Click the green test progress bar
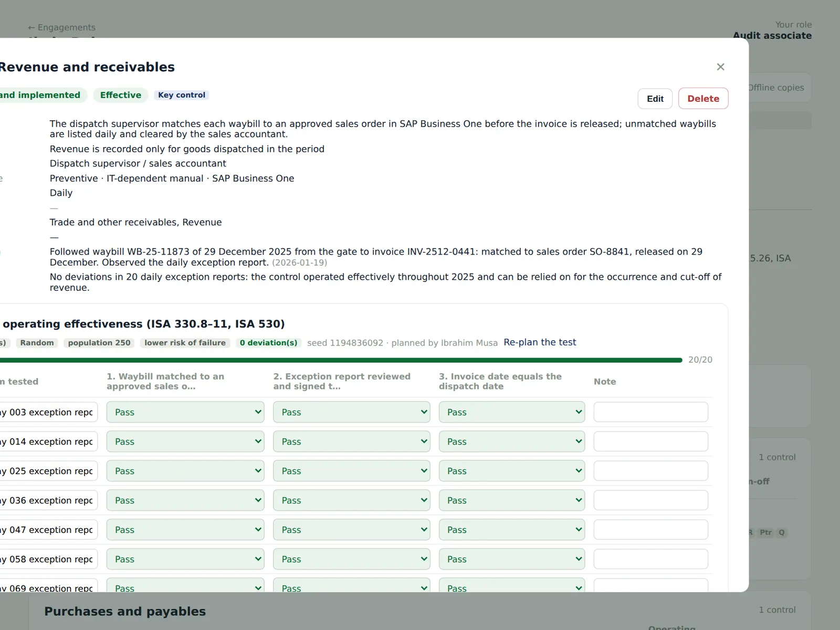This screenshot has width=840, height=630. [341, 360]
